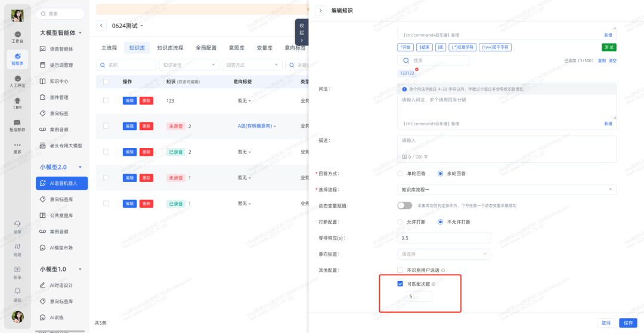Collapse the 编辑知识 panel with its arrow icon

point(321,10)
